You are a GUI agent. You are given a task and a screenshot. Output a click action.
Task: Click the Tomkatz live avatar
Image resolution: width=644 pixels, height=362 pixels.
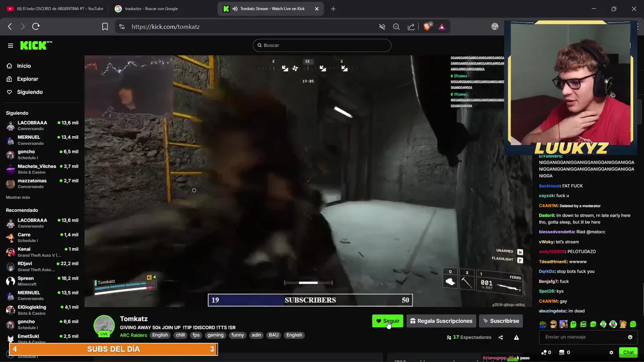click(104, 325)
